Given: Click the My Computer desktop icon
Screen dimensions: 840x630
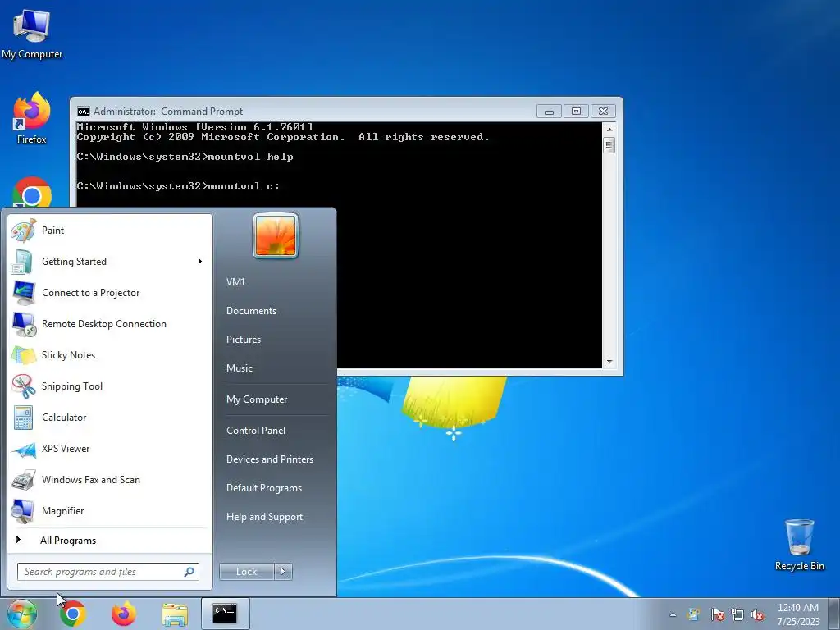Looking at the screenshot, I should pyautogui.click(x=32, y=33).
